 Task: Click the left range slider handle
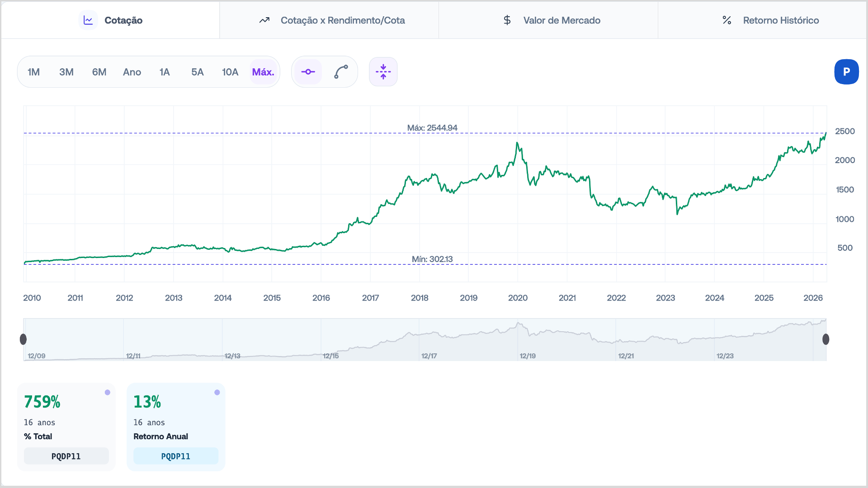click(x=24, y=339)
